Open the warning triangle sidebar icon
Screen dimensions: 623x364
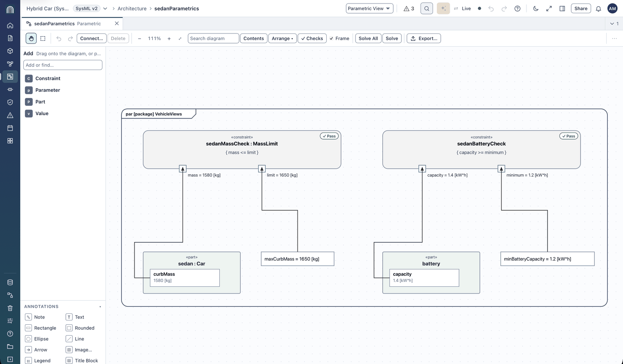(x=10, y=115)
